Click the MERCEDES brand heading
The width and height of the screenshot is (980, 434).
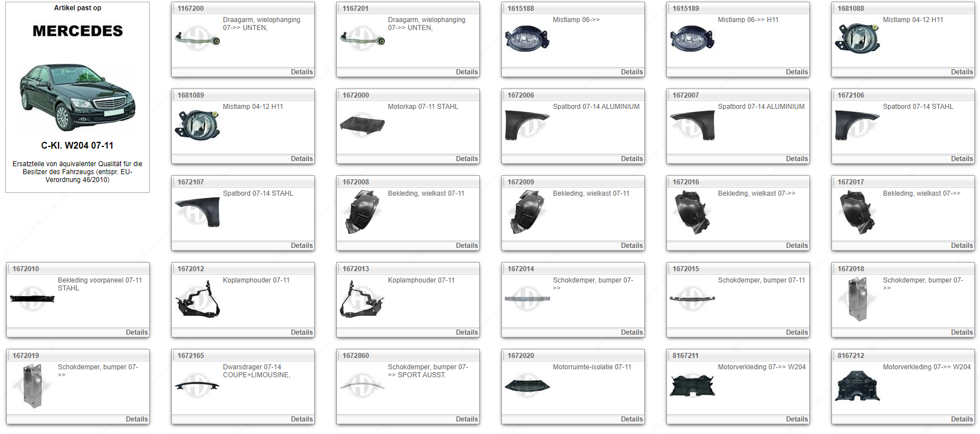click(x=78, y=31)
